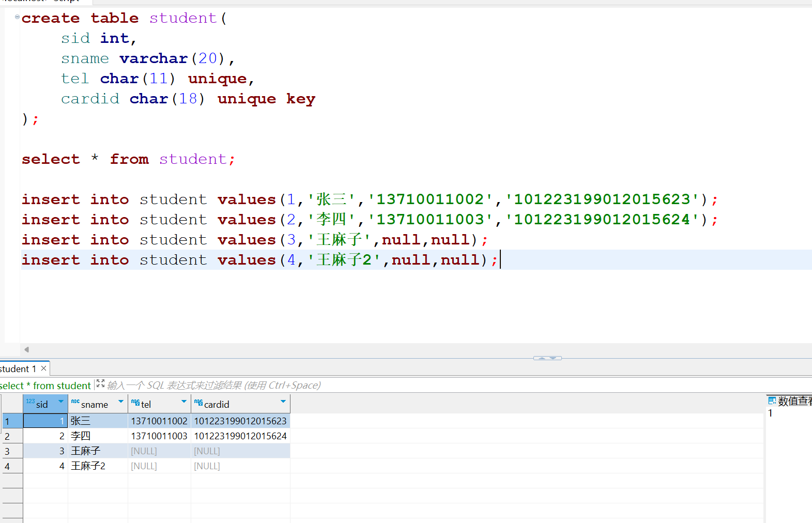
Task: Open the sname column dropdown arrow
Action: [121, 402]
